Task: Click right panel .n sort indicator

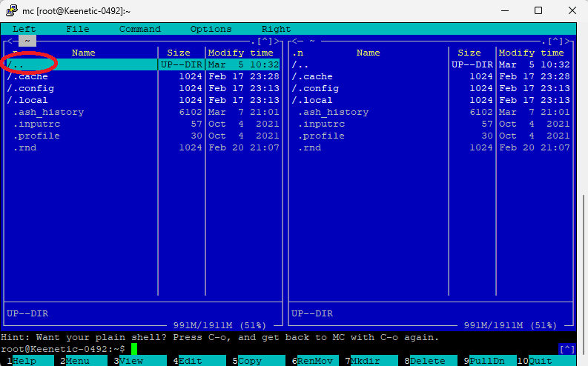Action: click(x=297, y=53)
